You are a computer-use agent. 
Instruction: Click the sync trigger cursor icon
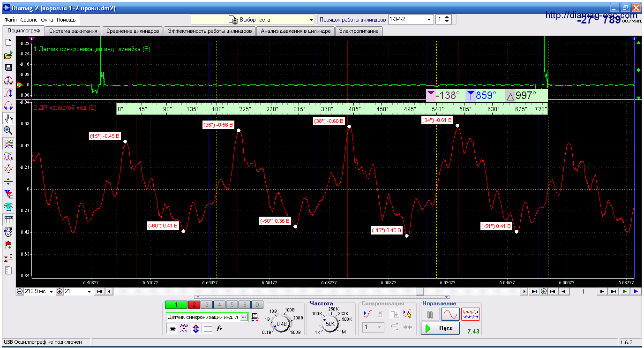pos(407,313)
